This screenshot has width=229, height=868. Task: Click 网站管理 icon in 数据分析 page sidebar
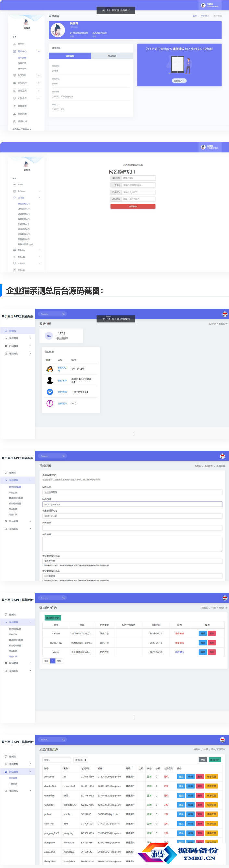coord(6,346)
